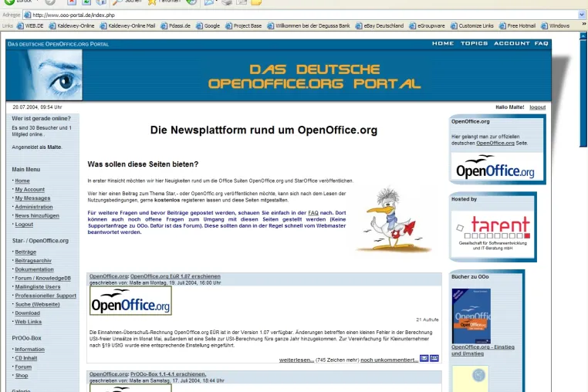Expand the links bar overflow chevron
Screen dimensions: 588x392
[584, 24]
